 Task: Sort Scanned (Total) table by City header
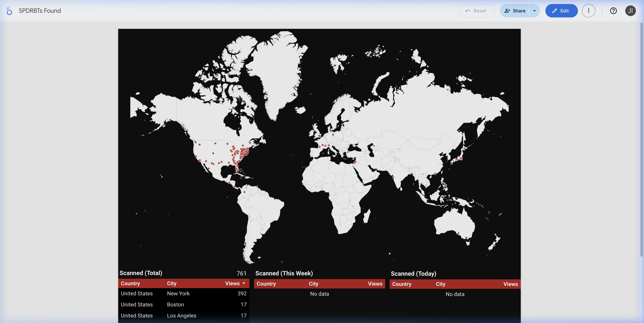(172, 283)
